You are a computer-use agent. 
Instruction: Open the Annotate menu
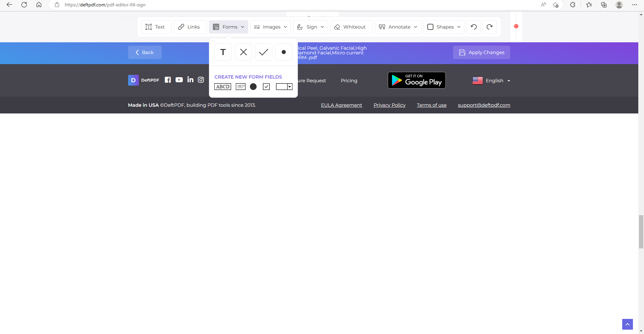[x=398, y=27]
